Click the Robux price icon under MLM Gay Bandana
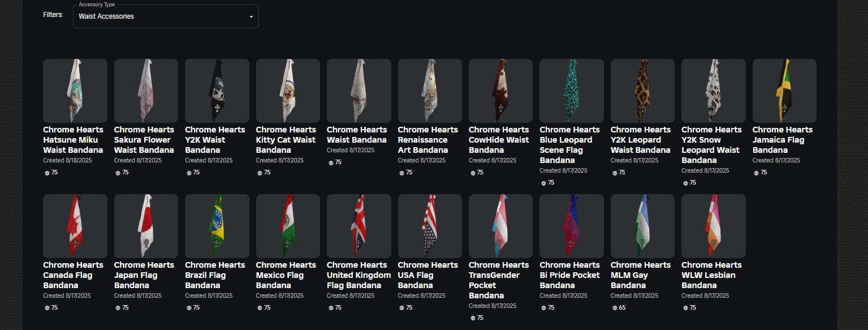Screen dimensions: 868x330 click(615, 308)
